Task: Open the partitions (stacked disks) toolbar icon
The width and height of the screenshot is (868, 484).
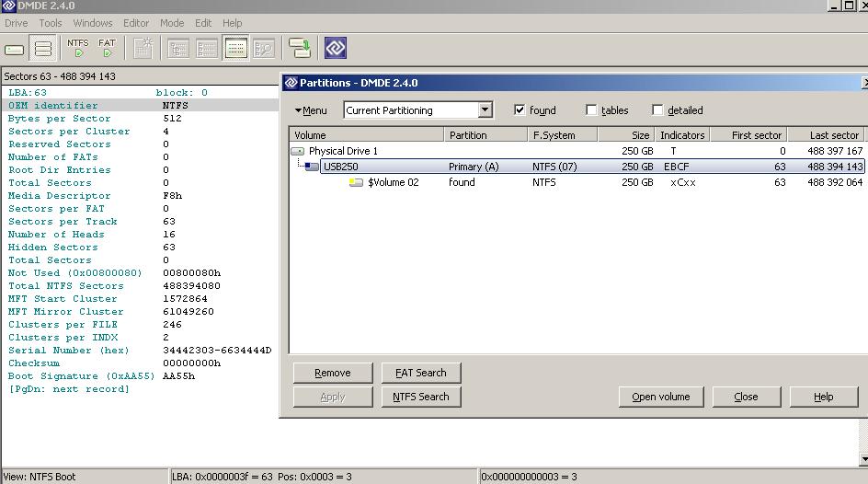Action: coord(42,49)
